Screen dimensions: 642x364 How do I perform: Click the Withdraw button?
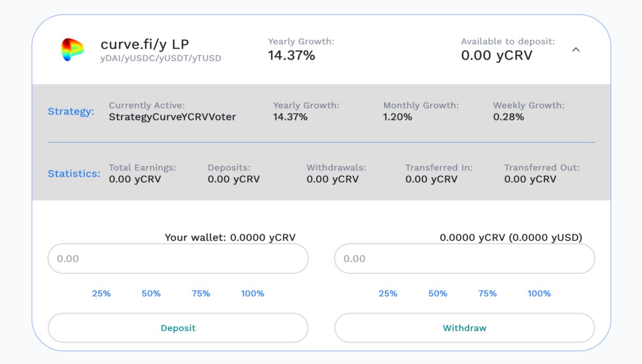(464, 328)
